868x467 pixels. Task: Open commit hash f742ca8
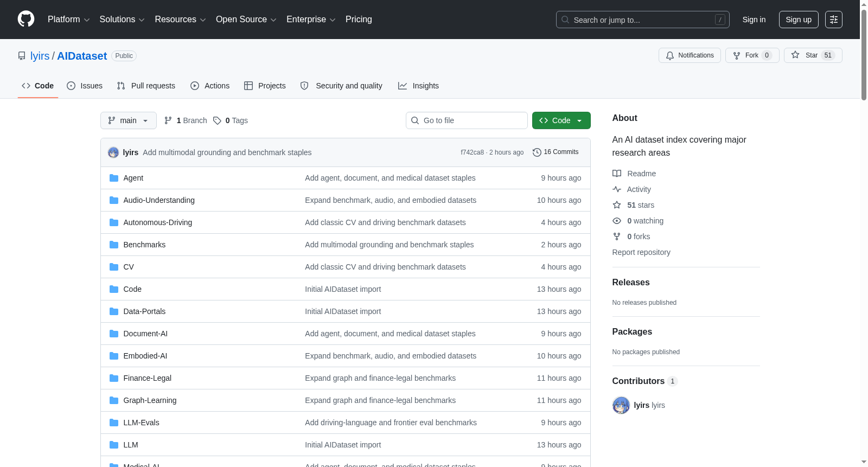point(472,152)
